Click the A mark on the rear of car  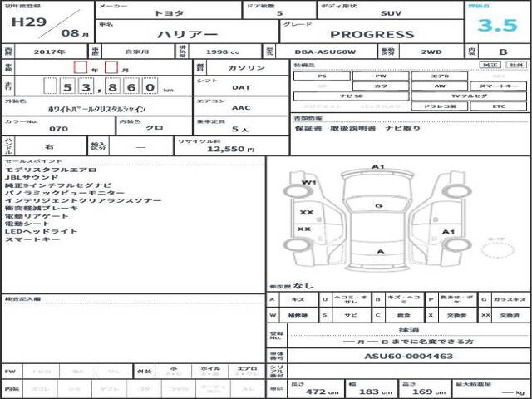379,251
